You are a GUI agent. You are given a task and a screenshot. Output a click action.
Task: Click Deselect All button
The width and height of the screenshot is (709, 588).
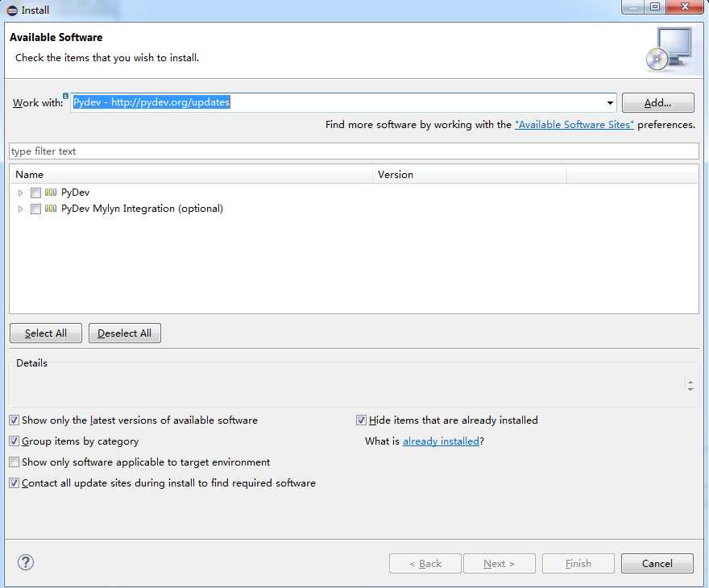click(x=125, y=333)
